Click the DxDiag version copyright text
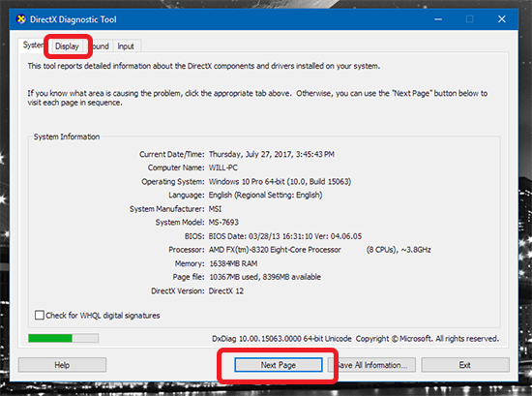The width and height of the screenshot is (532, 396). (355, 339)
